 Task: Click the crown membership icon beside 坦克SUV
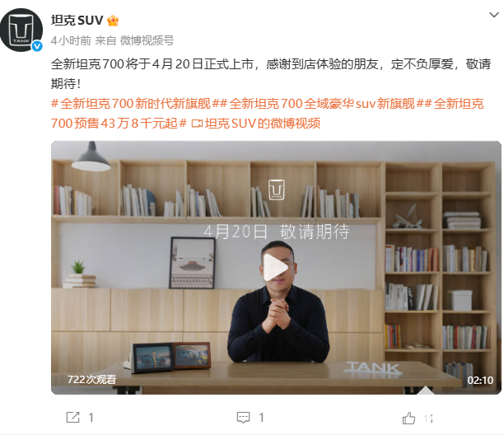(113, 21)
